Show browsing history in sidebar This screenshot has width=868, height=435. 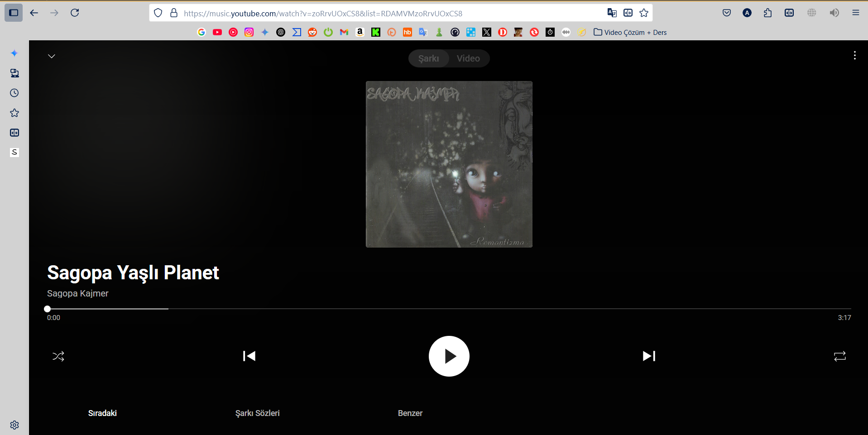(14, 93)
